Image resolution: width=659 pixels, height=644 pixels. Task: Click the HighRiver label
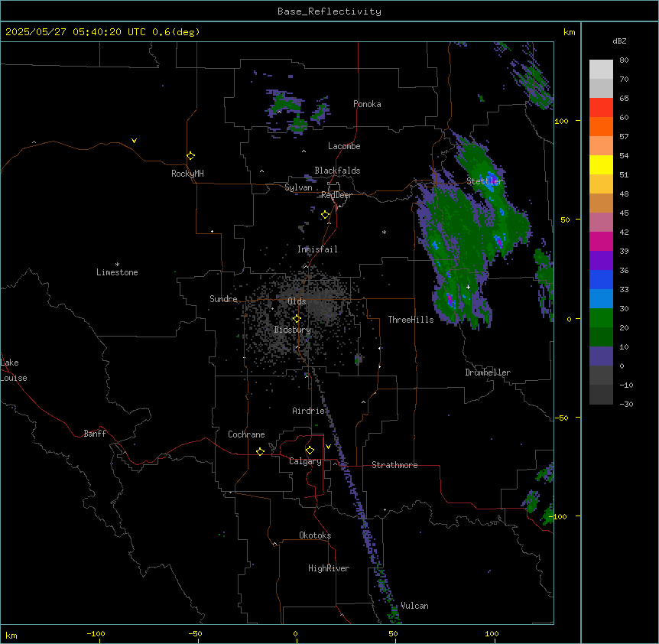pyautogui.click(x=329, y=568)
